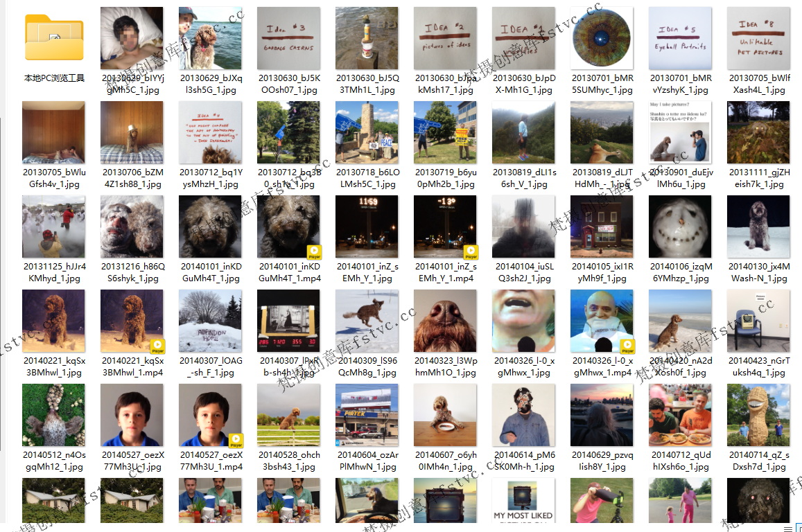Select dark glowing-eyed creature thumbnail in bottom row
This screenshot has width=802, height=532.
(x=758, y=500)
